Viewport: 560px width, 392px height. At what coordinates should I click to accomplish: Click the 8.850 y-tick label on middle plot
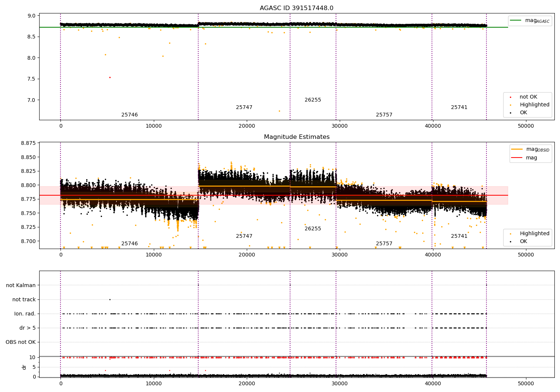pyautogui.click(x=28, y=157)
